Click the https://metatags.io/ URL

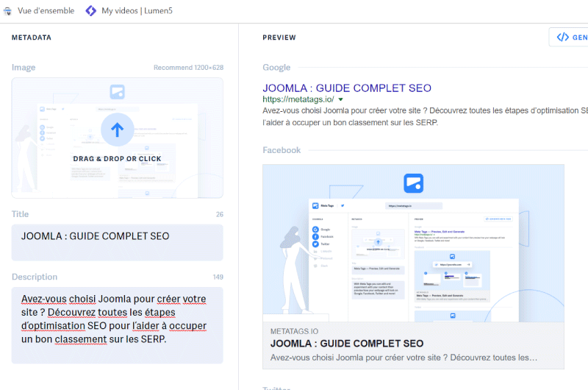point(298,99)
